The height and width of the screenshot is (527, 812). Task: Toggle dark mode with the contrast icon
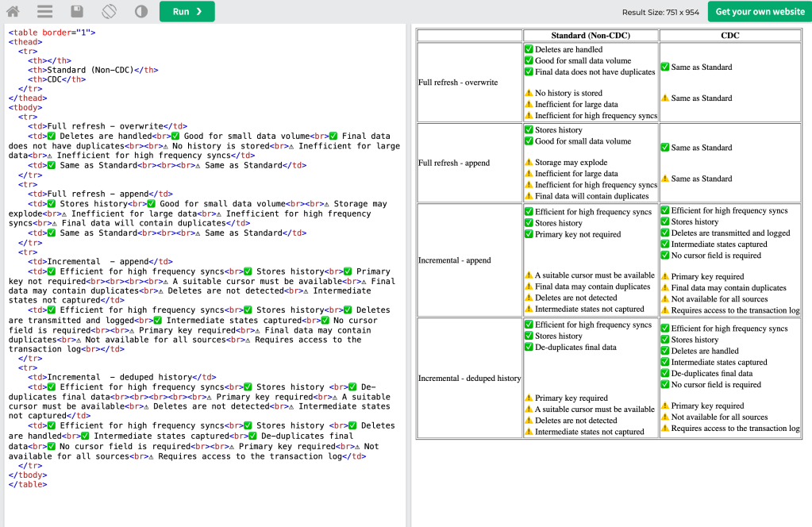(x=141, y=12)
